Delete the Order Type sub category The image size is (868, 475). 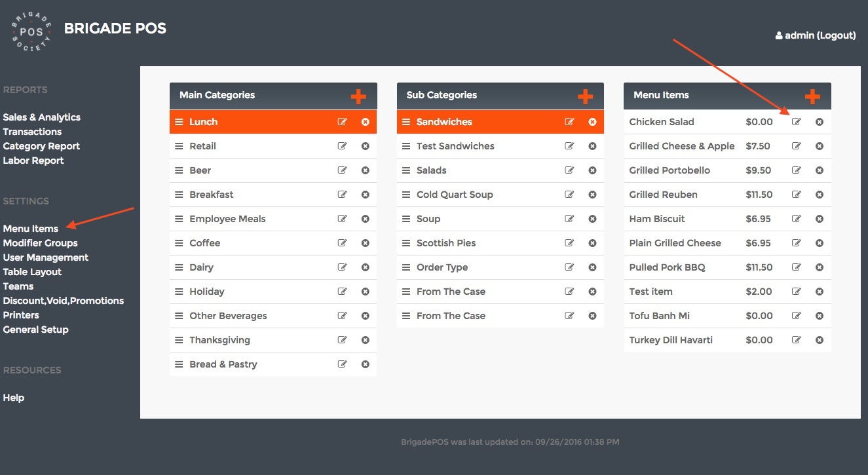[x=592, y=267]
